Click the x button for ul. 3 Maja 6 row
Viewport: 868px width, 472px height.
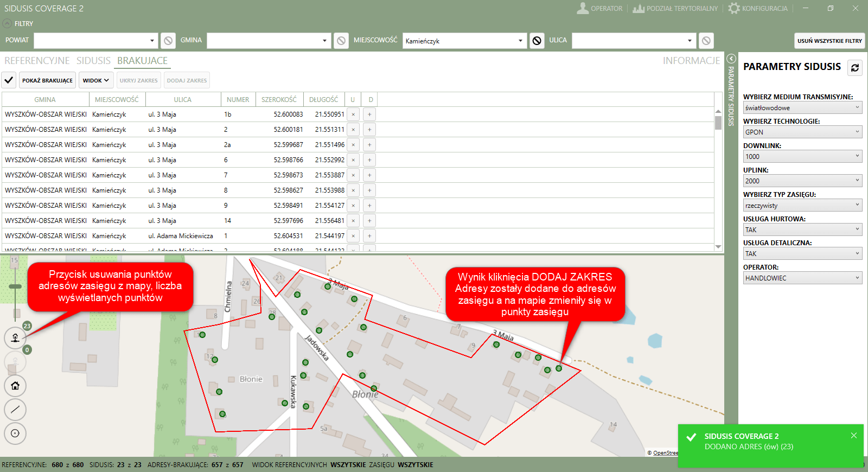[x=353, y=160]
